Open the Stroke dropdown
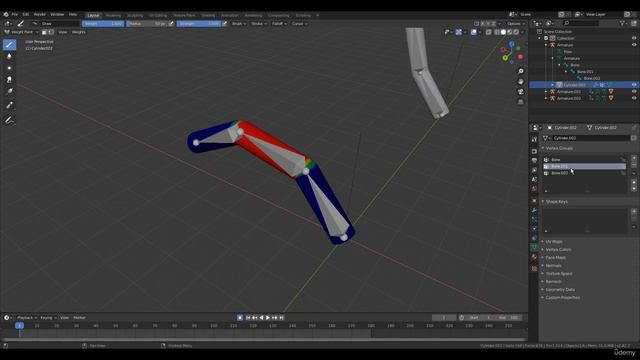640x360 pixels. [259, 24]
